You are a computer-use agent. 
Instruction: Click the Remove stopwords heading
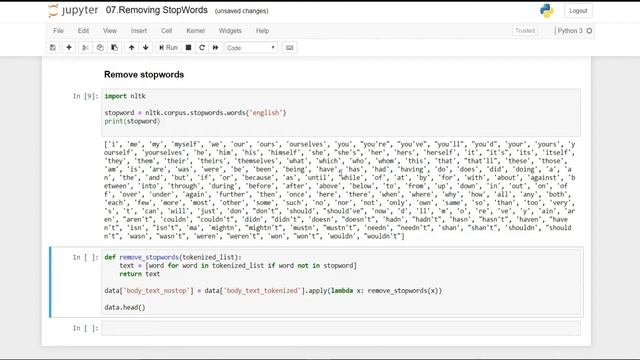tap(144, 74)
